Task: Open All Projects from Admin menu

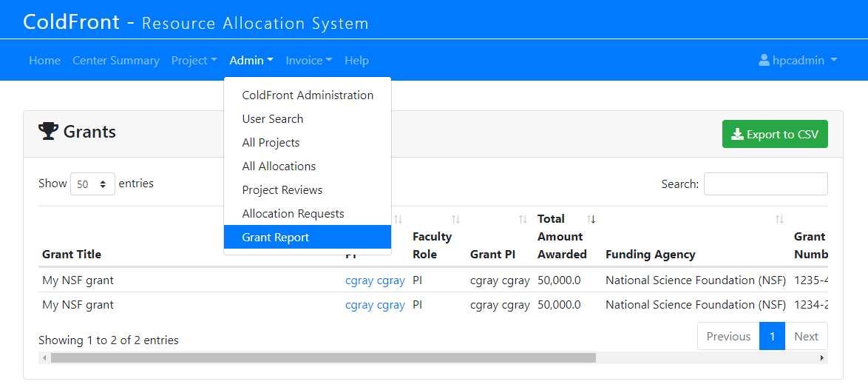Action: (308, 143)
